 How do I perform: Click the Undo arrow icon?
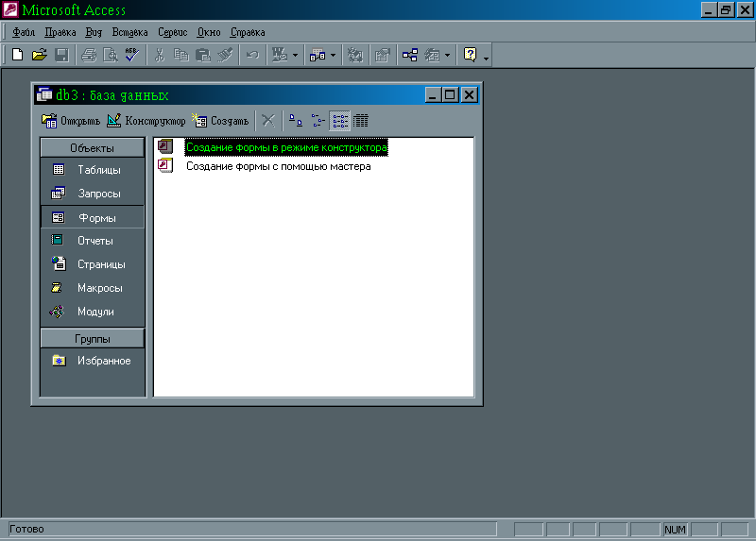coord(252,55)
